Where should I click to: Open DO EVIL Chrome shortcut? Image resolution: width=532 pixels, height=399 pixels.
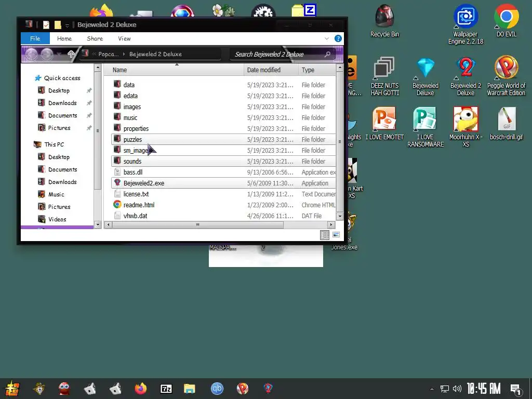pos(506,21)
